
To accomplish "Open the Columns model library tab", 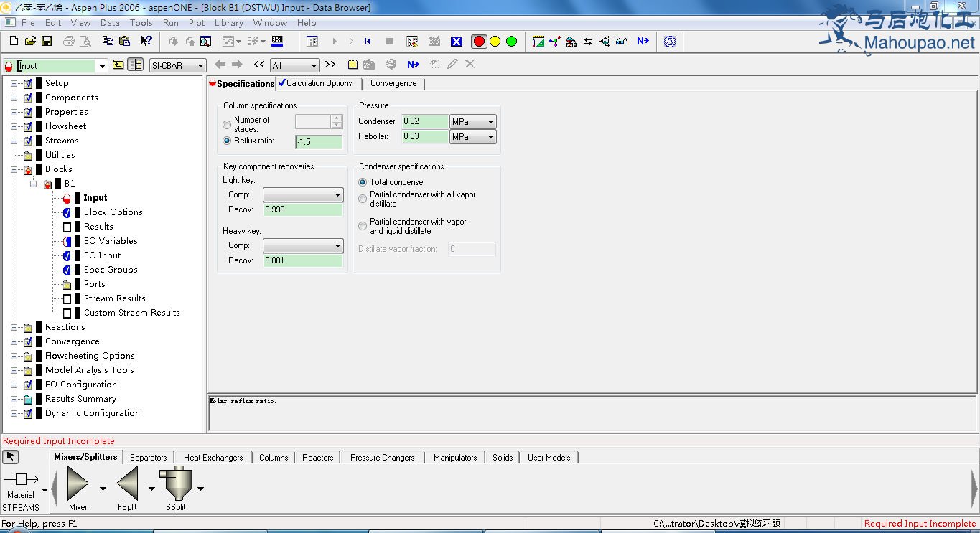I will (x=274, y=457).
